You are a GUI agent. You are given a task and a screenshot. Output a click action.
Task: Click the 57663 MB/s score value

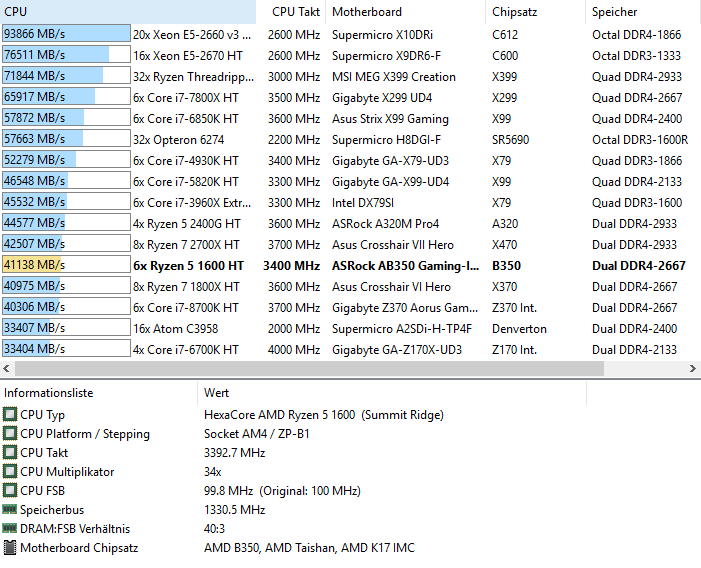click(x=34, y=139)
